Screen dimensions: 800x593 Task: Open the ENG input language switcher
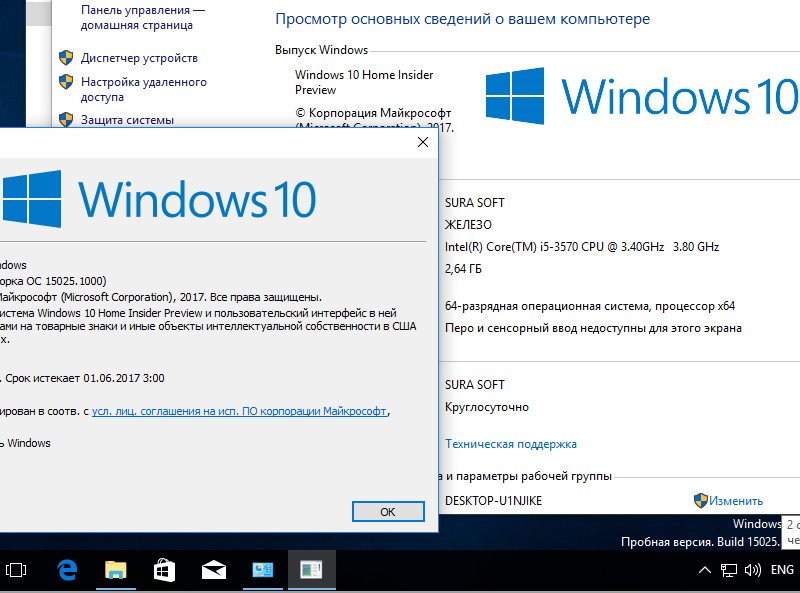pyautogui.click(x=782, y=570)
